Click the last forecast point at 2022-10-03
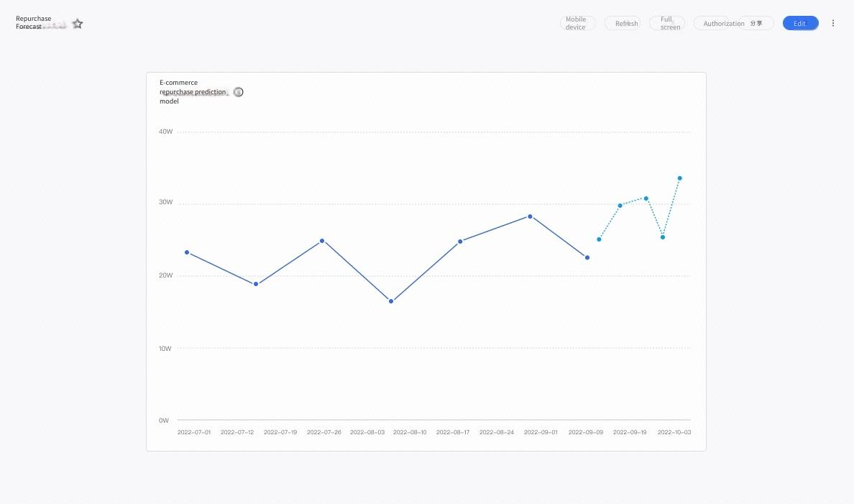The image size is (854, 504). click(680, 178)
